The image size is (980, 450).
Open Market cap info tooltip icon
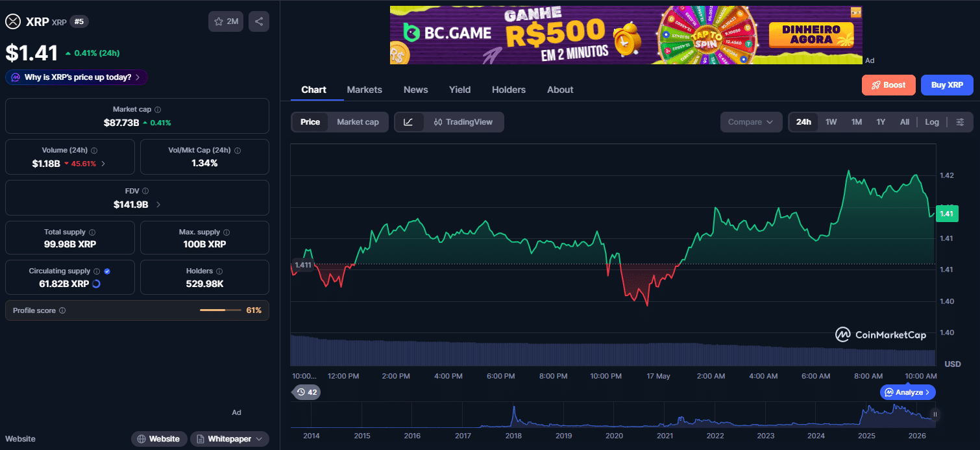pyautogui.click(x=158, y=110)
